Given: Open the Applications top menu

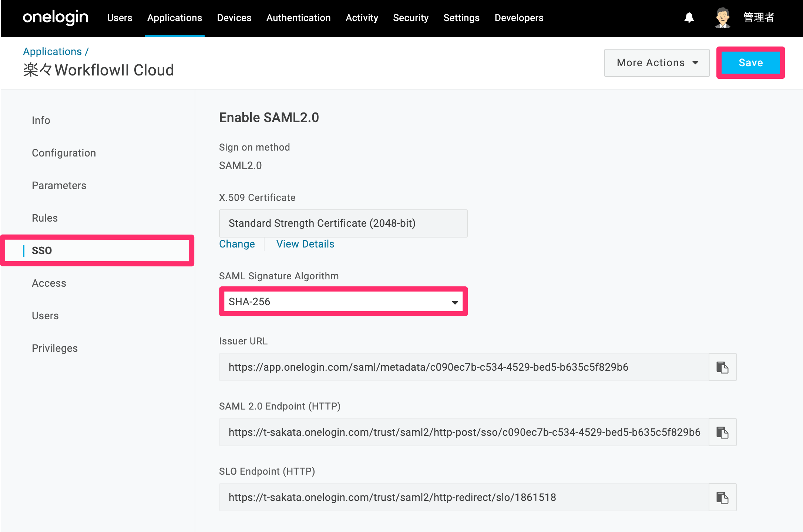Looking at the screenshot, I should point(175,18).
